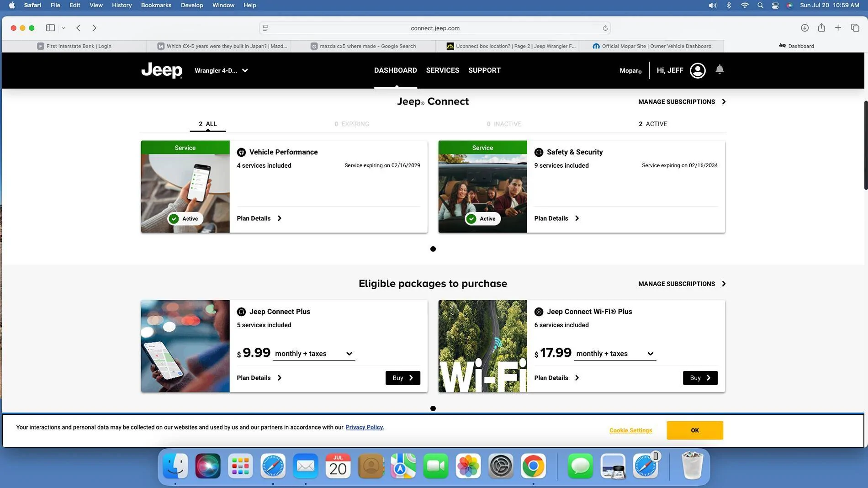The height and width of the screenshot is (488, 868).
Task: Open Mail from the Dock
Action: click(x=306, y=466)
